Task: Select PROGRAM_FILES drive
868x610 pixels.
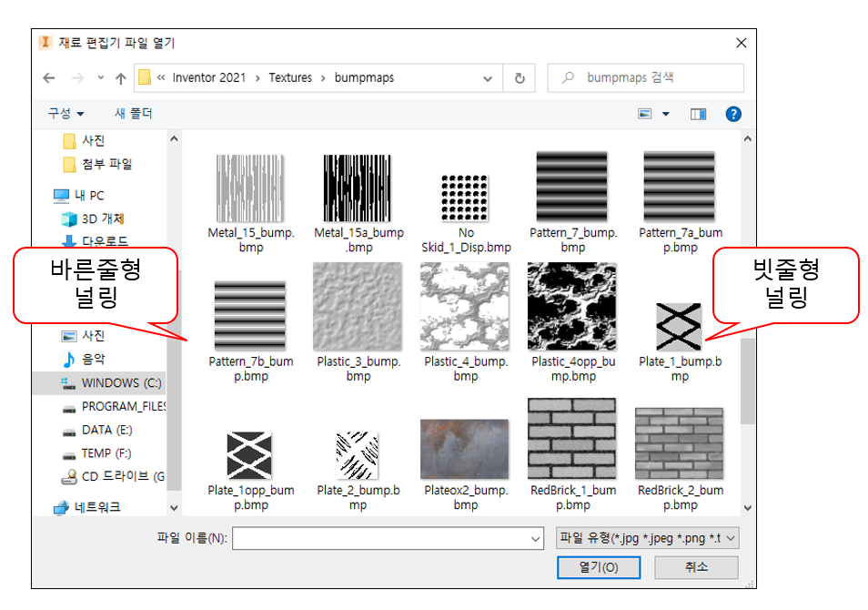Action: 114,407
